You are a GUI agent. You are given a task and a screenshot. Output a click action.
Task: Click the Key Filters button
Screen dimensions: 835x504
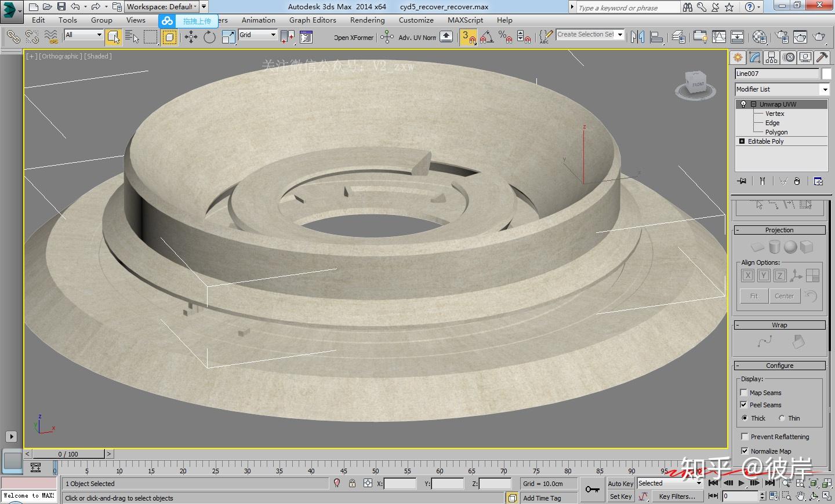[x=676, y=496]
